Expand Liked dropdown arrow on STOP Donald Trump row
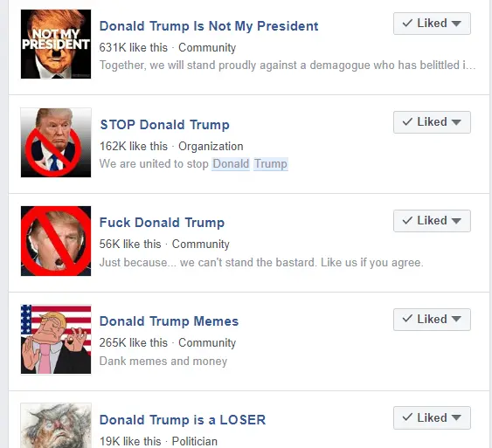 click(x=456, y=122)
